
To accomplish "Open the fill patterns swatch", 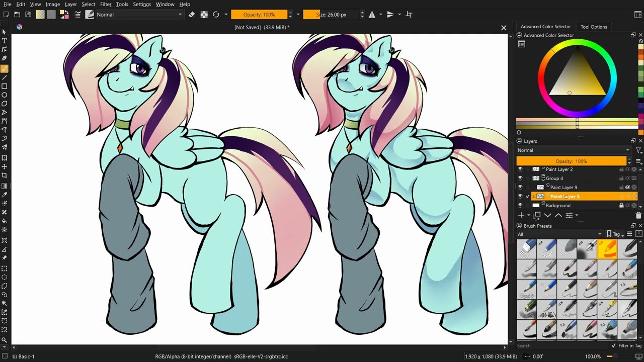I will (51, 15).
